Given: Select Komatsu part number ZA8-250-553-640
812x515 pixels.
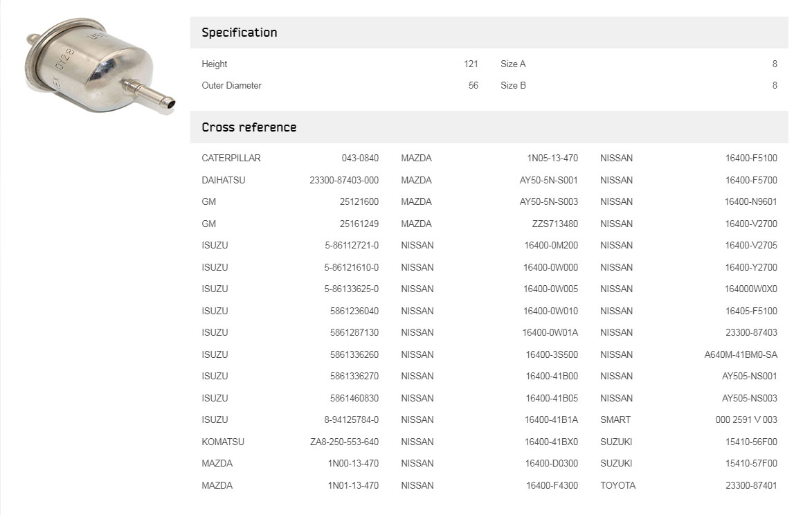Looking at the screenshot, I should click(344, 442).
